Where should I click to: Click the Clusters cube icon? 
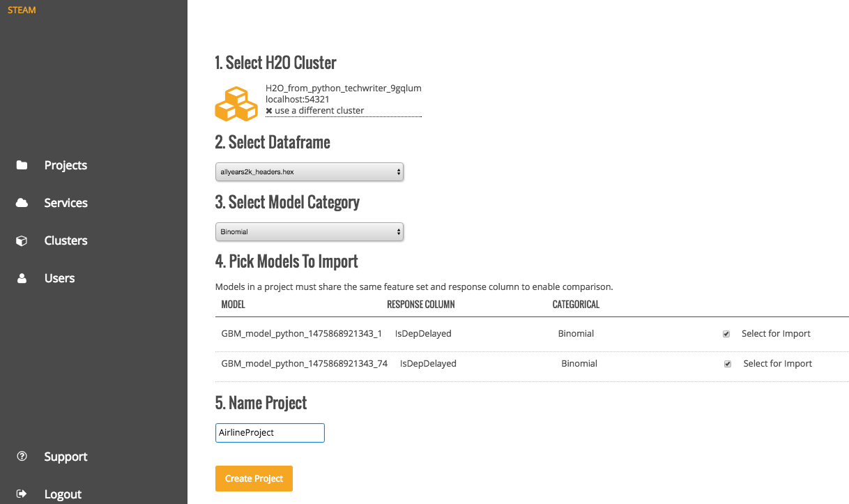point(22,240)
